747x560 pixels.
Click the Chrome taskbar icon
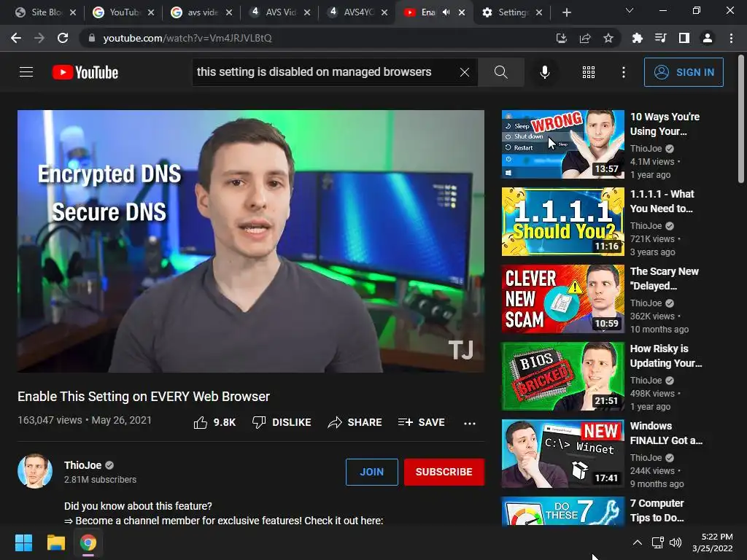tap(88, 542)
